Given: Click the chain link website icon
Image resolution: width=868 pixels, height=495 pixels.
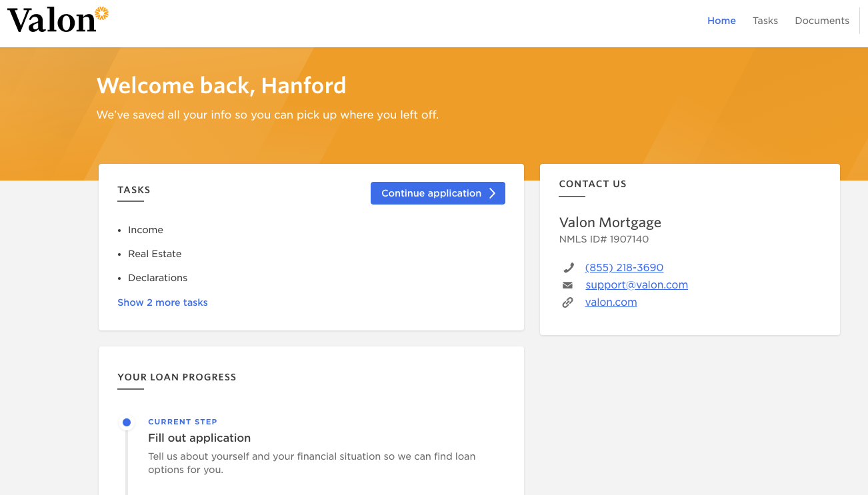Looking at the screenshot, I should coord(567,302).
